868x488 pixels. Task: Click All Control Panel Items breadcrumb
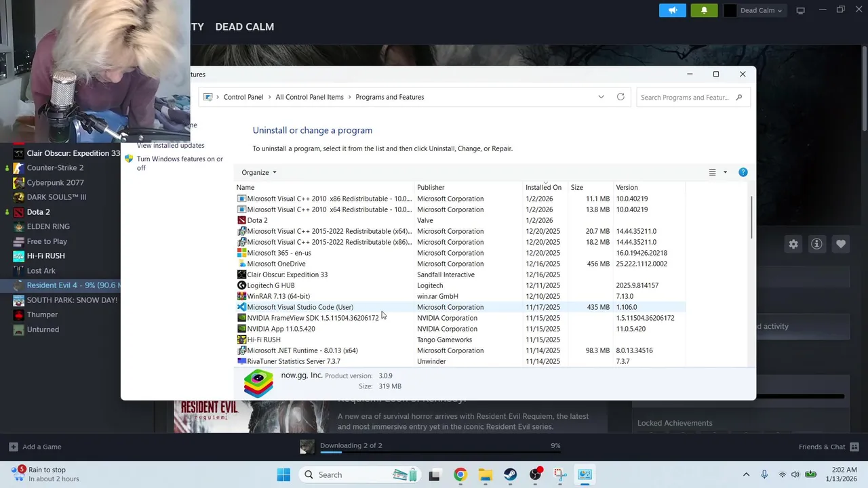[309, 97]
